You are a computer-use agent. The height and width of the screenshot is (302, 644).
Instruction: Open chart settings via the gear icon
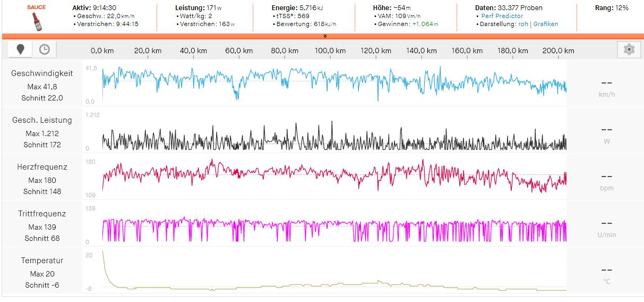click(x=629, y=49)
